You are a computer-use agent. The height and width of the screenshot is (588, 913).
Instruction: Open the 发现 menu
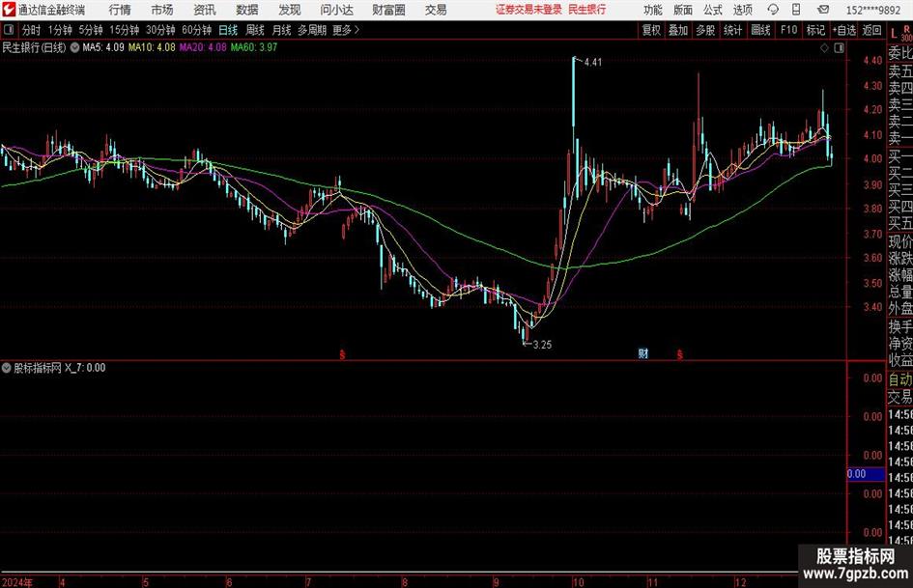click(x=290, y=10)
